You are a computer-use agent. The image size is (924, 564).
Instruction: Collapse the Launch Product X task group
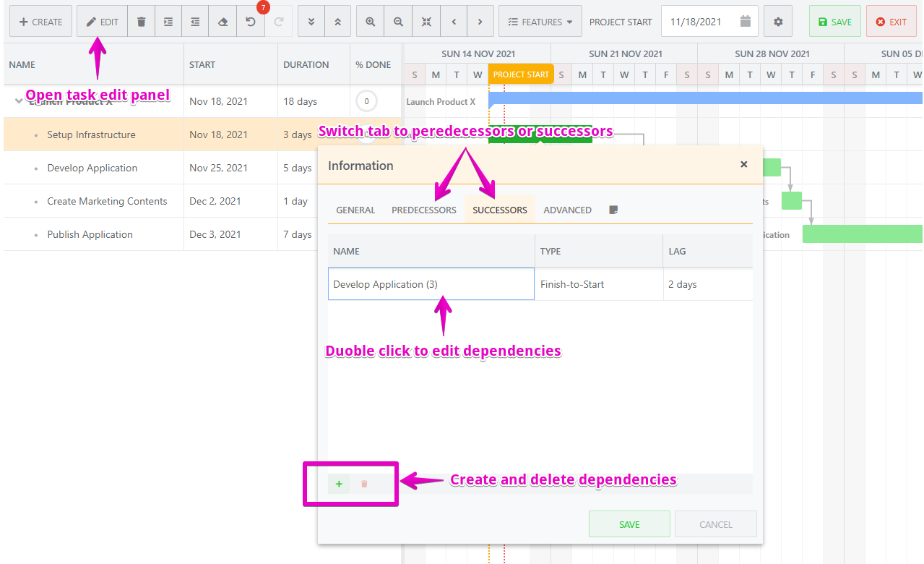pos(18,101)
